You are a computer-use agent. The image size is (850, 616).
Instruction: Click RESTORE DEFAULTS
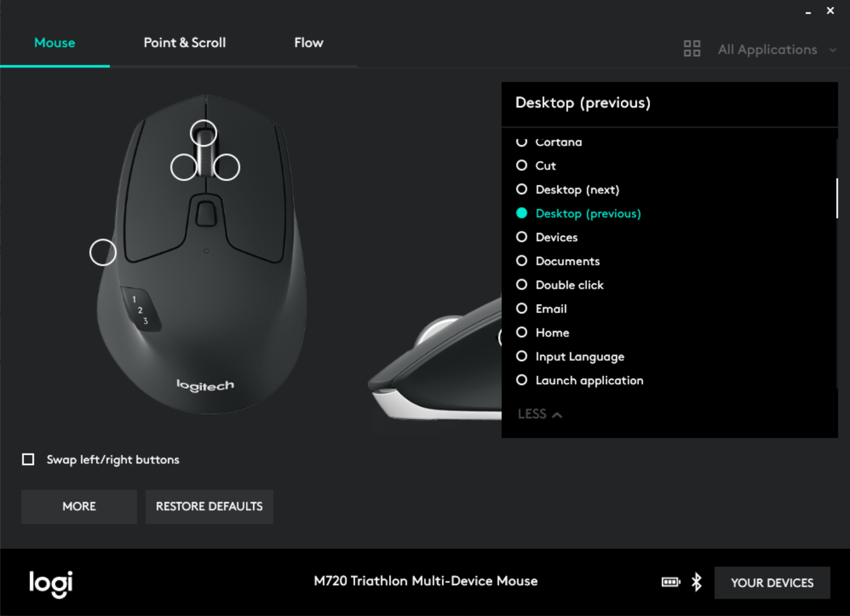click(x=209, y=506)
